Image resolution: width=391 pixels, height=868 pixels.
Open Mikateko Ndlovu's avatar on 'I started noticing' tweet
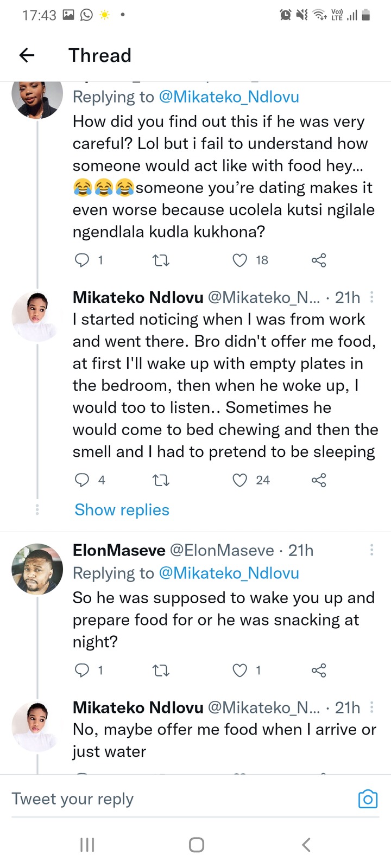tap(37, 316)
